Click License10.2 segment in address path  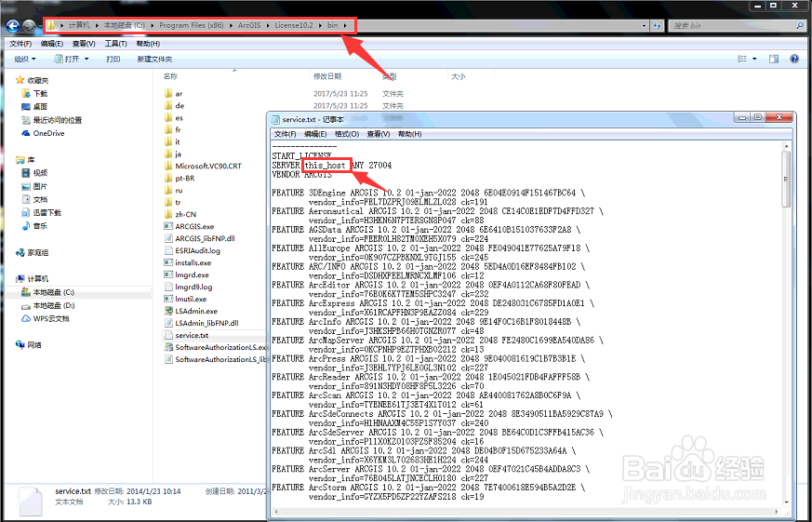pos(294,25)
